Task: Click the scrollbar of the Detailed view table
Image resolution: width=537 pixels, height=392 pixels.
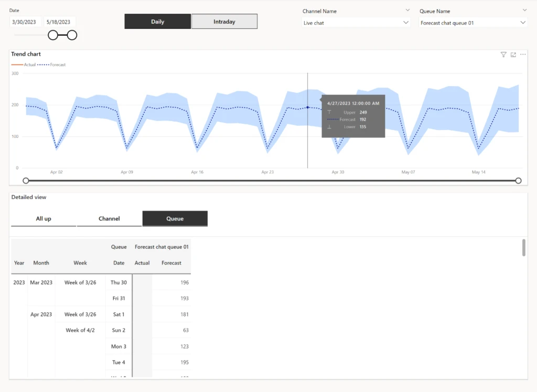Action: pyautogui.click(x=523, y=248)
